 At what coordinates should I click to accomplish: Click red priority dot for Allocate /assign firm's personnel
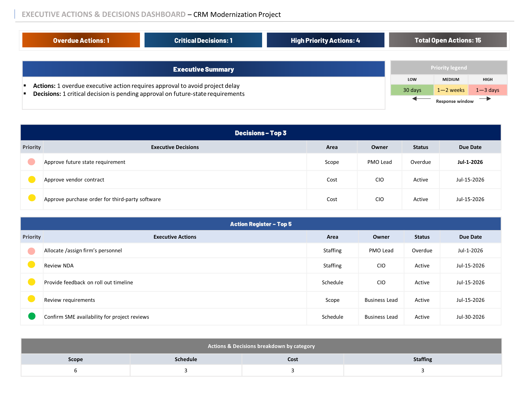point(32,251)
